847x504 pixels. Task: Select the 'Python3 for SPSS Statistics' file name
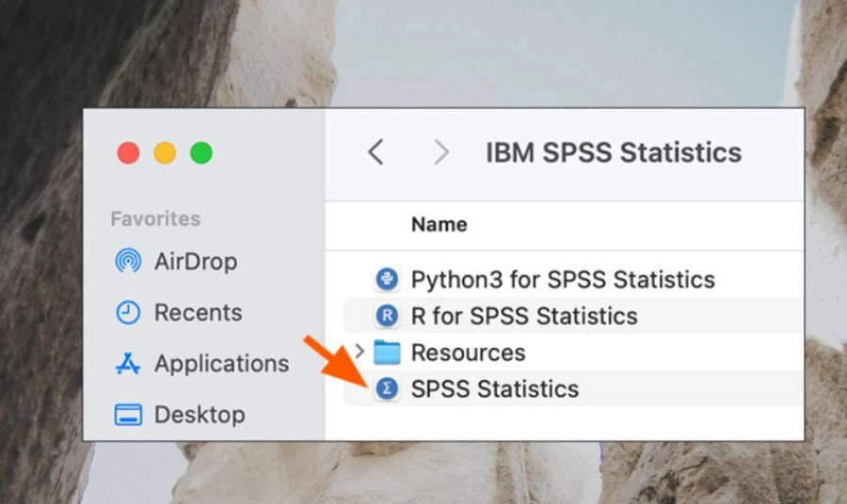point(563,280)
